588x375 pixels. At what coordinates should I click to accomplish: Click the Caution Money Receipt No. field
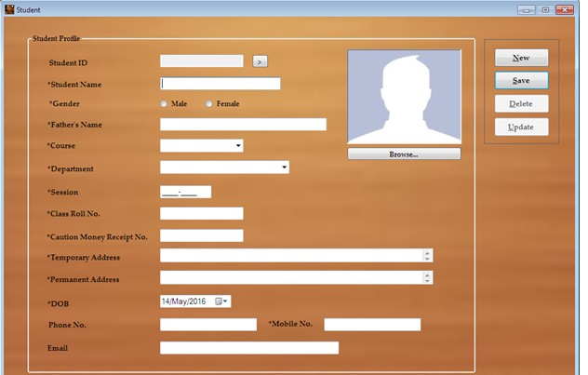[201, 235]
